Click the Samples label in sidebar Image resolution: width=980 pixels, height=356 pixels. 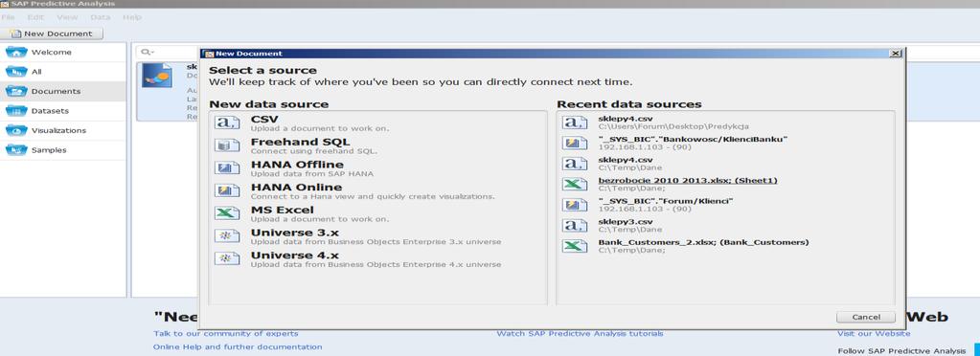tap(49, 150)
